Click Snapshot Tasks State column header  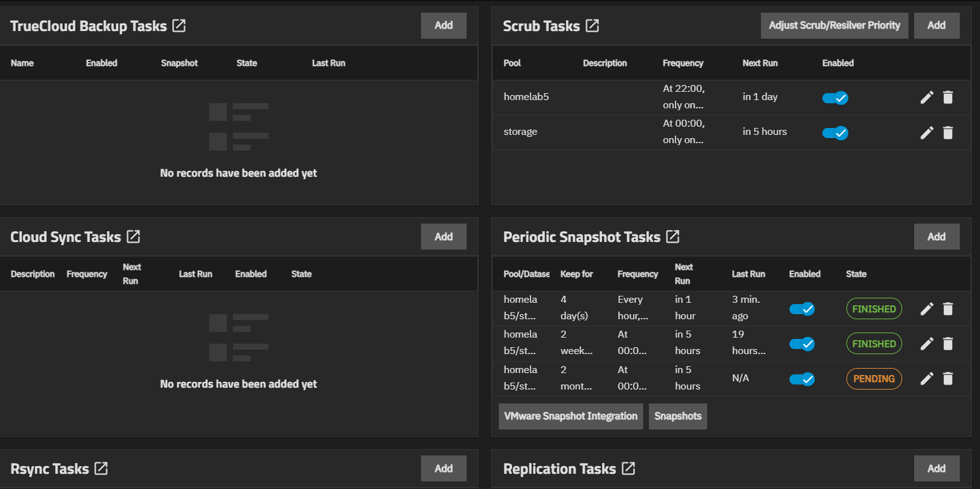857,274
